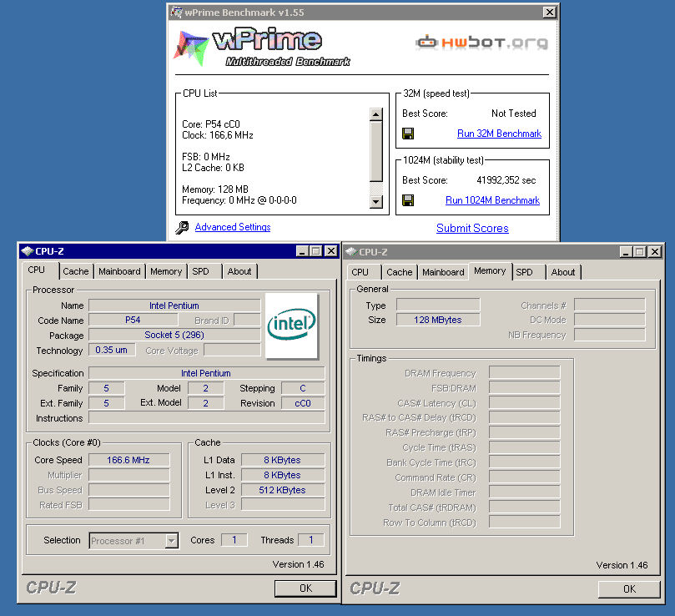The height and width of the screenshot is (616, 675).
Task: Click '41992,352 sec' best score text
Action: coord(506,180)
